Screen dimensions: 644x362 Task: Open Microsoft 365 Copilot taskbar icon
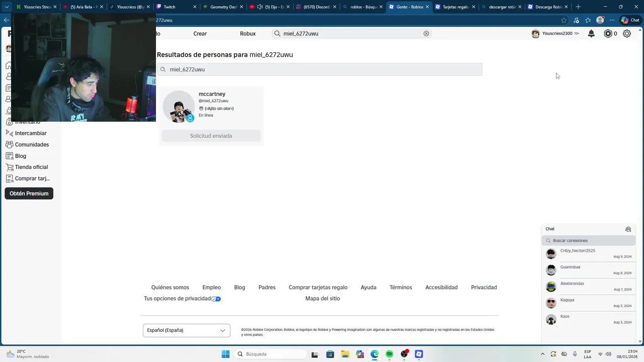coord(360,354)
